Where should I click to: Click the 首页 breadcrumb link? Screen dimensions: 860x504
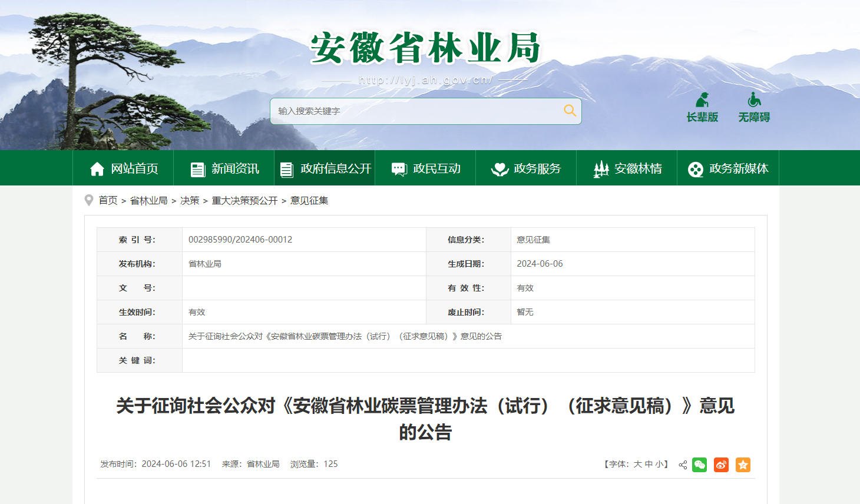pos(108,201)
